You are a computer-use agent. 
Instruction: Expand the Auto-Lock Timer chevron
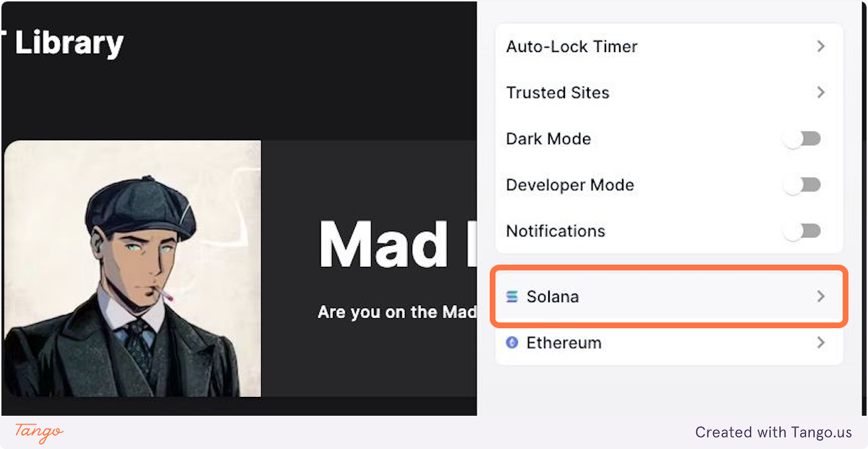pos(820,46)
